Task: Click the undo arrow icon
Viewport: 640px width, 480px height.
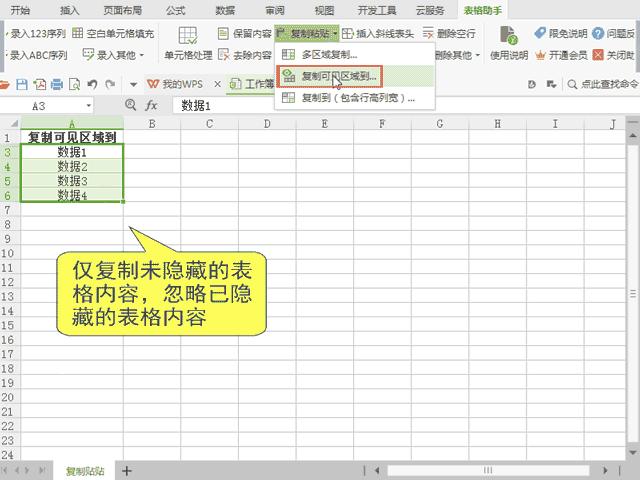Action: pyautogui.click(x=92, y=84)
